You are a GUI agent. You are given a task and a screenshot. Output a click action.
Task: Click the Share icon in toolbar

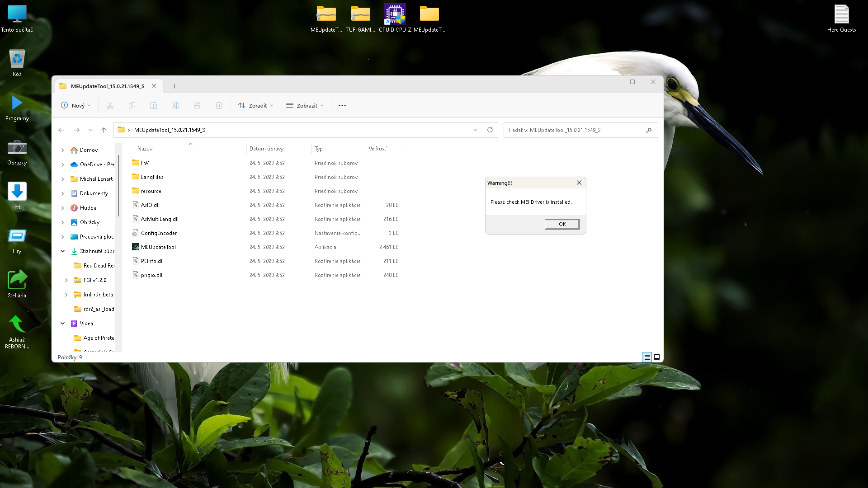pyautogui.click(x=197, y=105)
